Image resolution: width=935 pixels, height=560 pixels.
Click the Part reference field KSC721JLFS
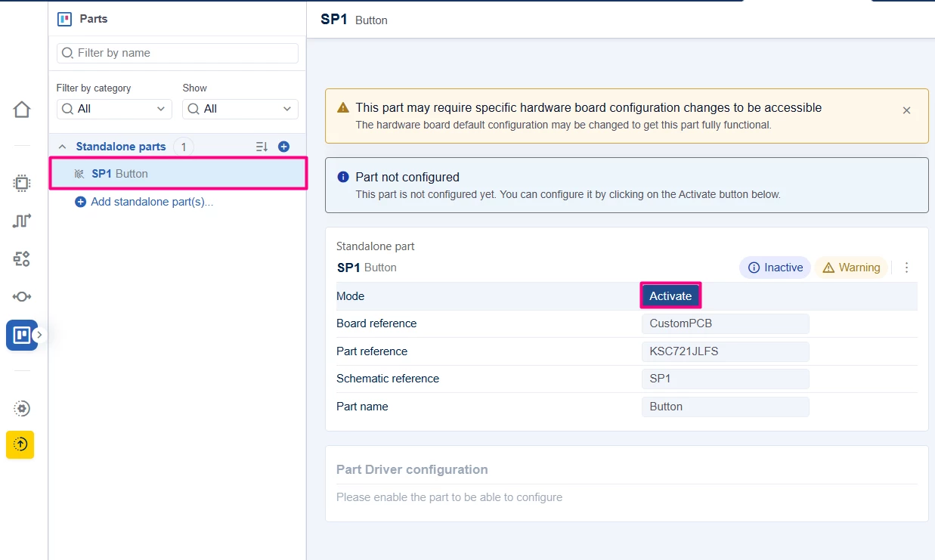point(726,351)
